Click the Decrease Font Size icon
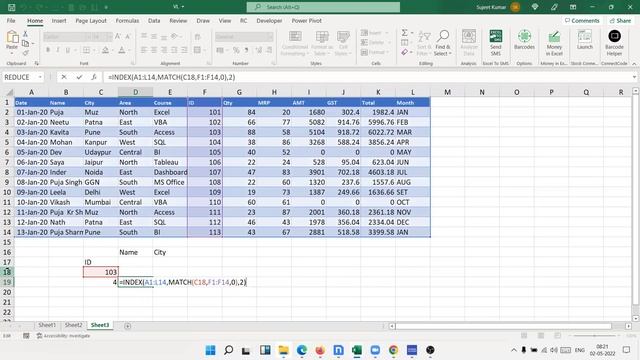The height and width of the screenshot is (360, 640). [127, 37]
